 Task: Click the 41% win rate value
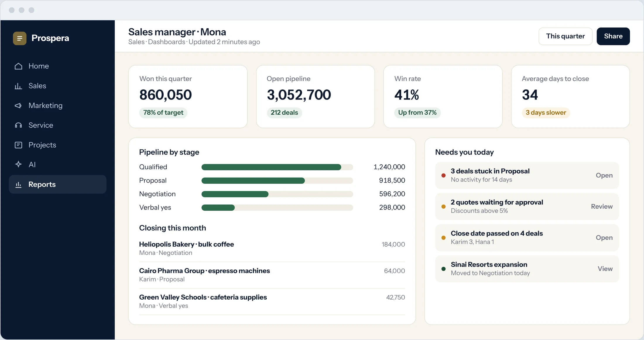pyautogui.click(x=407, y=95)
